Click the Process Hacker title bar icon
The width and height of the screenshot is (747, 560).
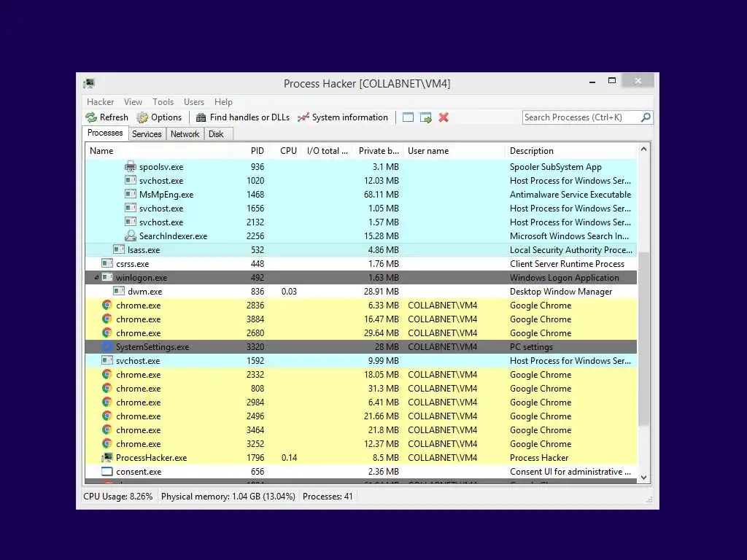tap(89, 83)
